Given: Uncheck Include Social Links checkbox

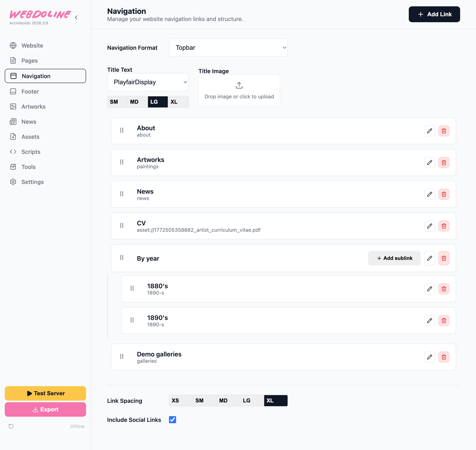Looking at the screenshot, I should tap(172, 419).
